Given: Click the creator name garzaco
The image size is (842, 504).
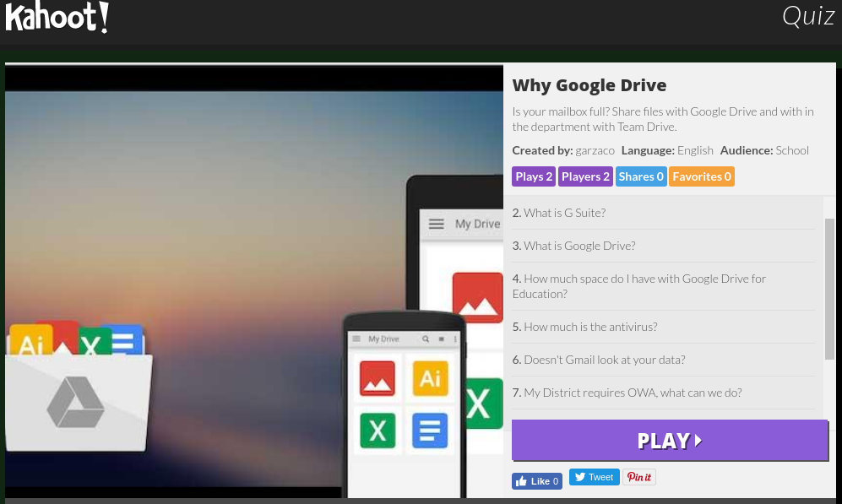Looking at the screenshot, I should click(595, 151).
